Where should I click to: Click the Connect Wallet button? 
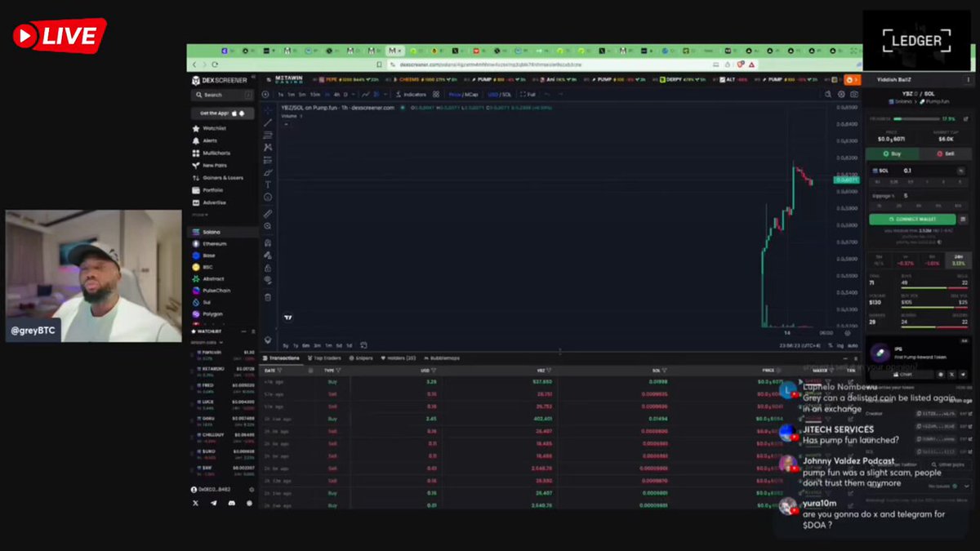(x=912, y=219)
